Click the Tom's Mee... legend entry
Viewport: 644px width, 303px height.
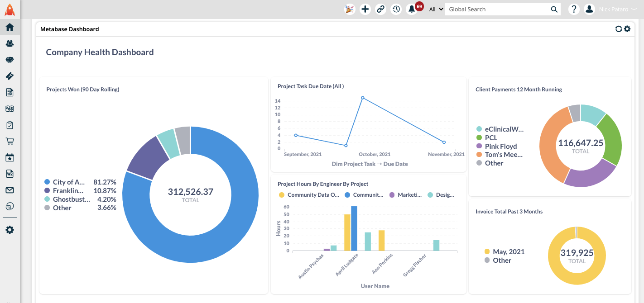pos(500,155)
